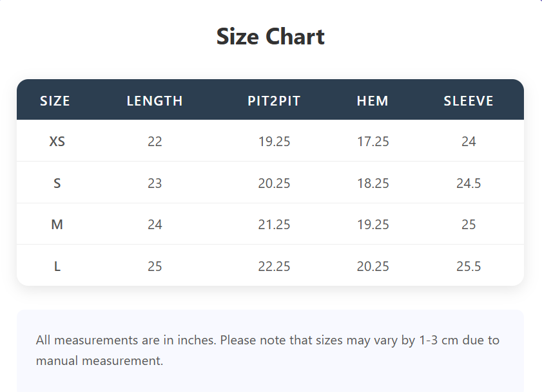Click M pit2pit value 21.25
542x392 pixels.
point(275,225)
